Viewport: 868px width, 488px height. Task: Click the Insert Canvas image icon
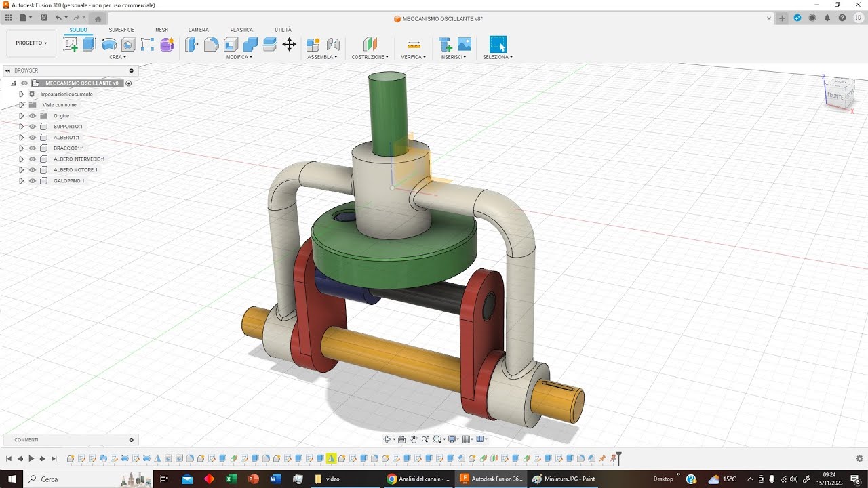tap(465, 45)
